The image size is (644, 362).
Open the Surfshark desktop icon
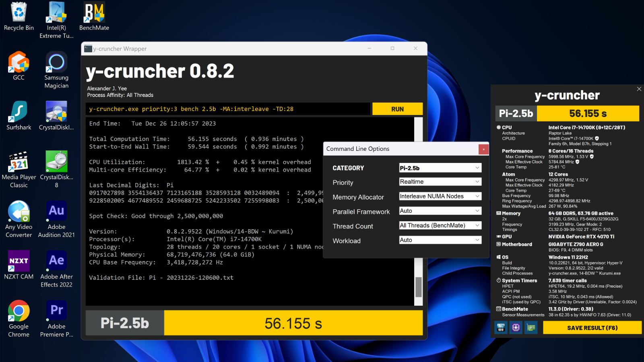[x=19, y=116]
